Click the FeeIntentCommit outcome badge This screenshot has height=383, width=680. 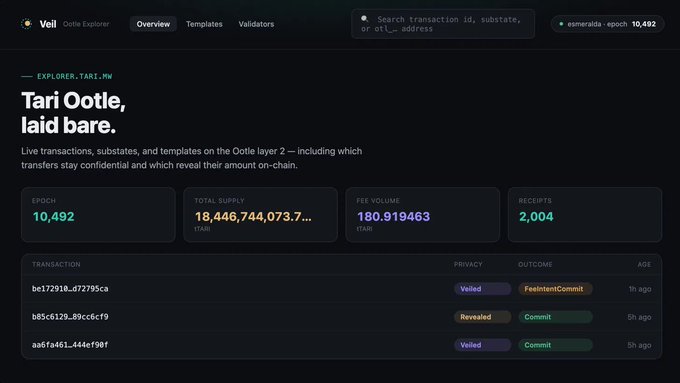click(556, 289)
